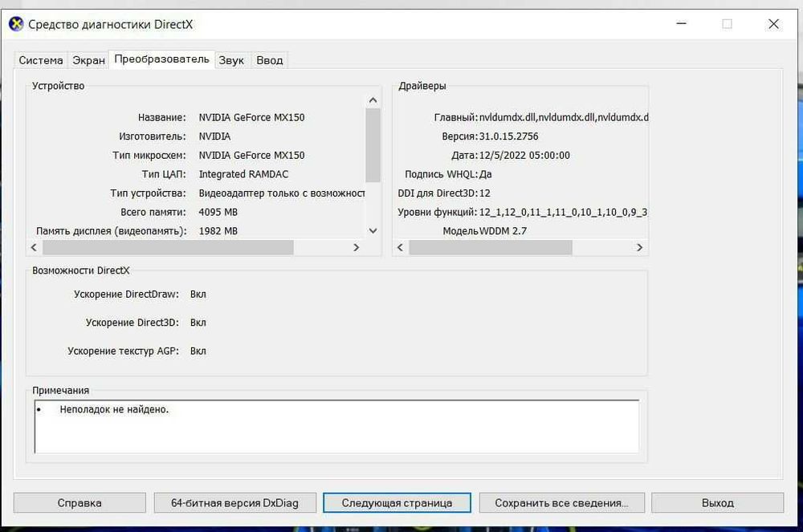Click left arrow of Драйверы horizontal scrollbar
Screen dimensions: 803x532
(x=400, y=248)
